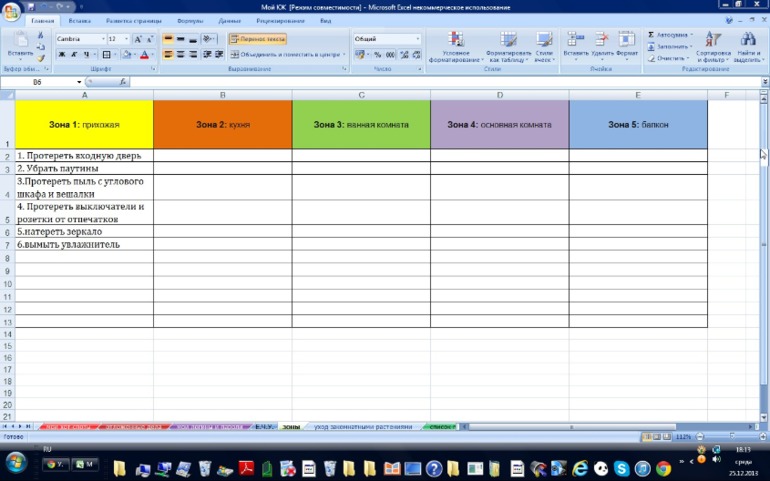Click the Increase Font Size icon
Screen dimensions: 770x481
[138, 39]
